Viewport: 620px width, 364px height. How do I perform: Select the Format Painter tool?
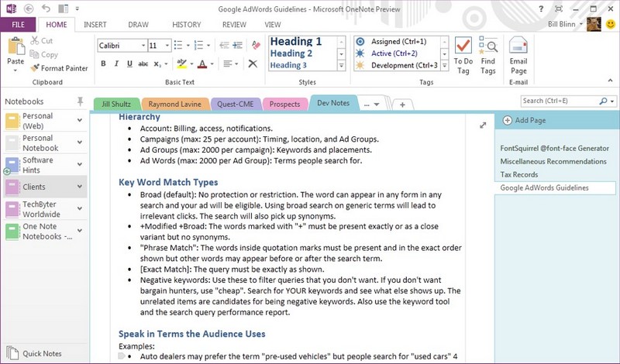tap(60, 68)
